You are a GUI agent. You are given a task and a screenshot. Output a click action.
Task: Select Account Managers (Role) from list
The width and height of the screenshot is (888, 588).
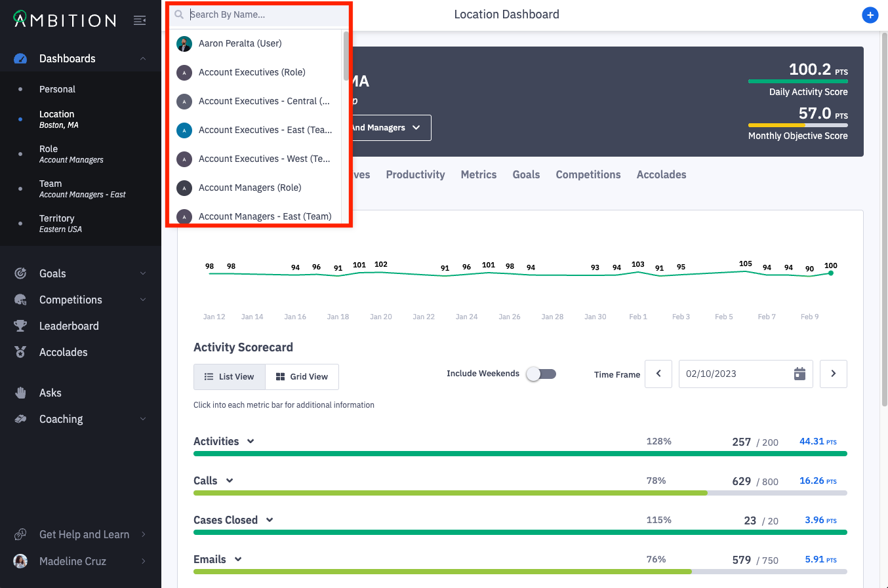click(250, 187)
